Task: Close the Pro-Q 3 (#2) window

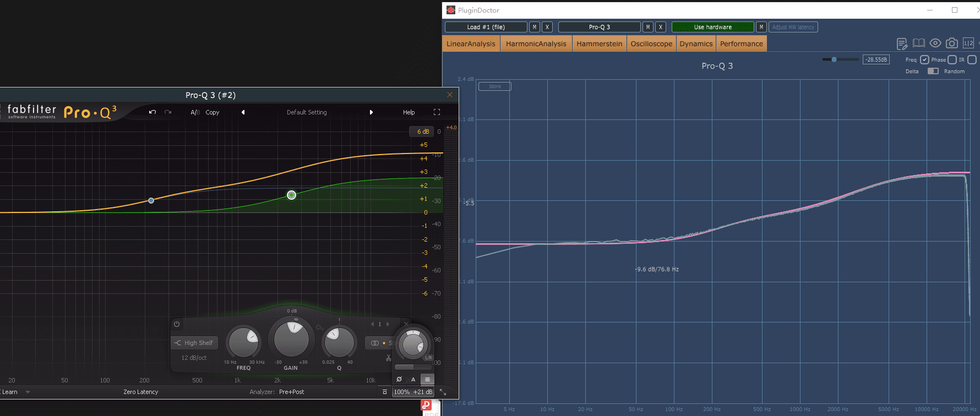Action: pos(450,95)
